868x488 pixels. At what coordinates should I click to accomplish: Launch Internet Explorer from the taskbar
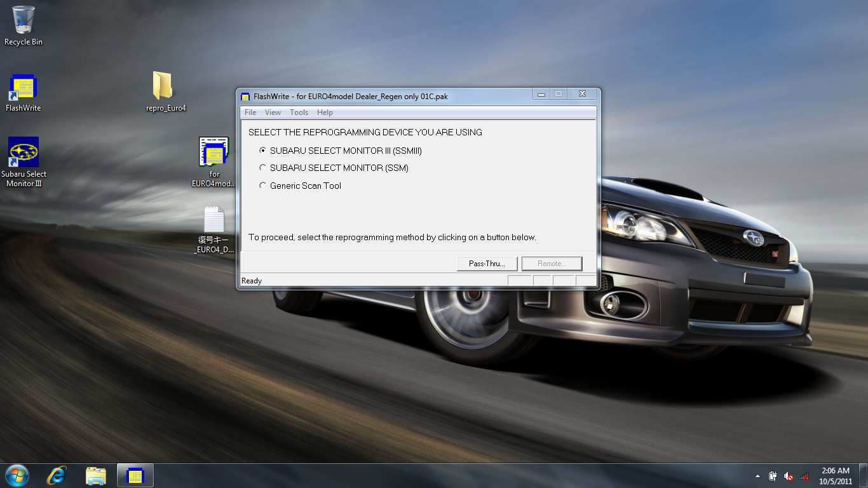(57, 475)
